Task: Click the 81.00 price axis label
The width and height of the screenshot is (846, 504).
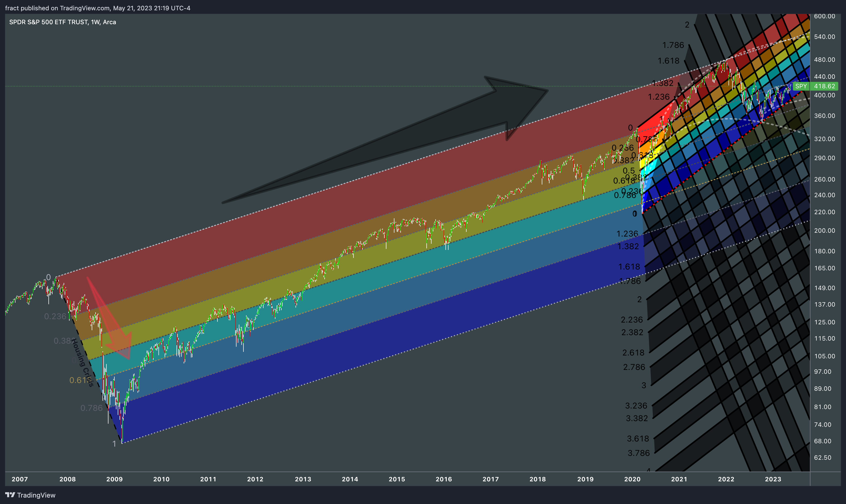Action: [x=823, y=407]
